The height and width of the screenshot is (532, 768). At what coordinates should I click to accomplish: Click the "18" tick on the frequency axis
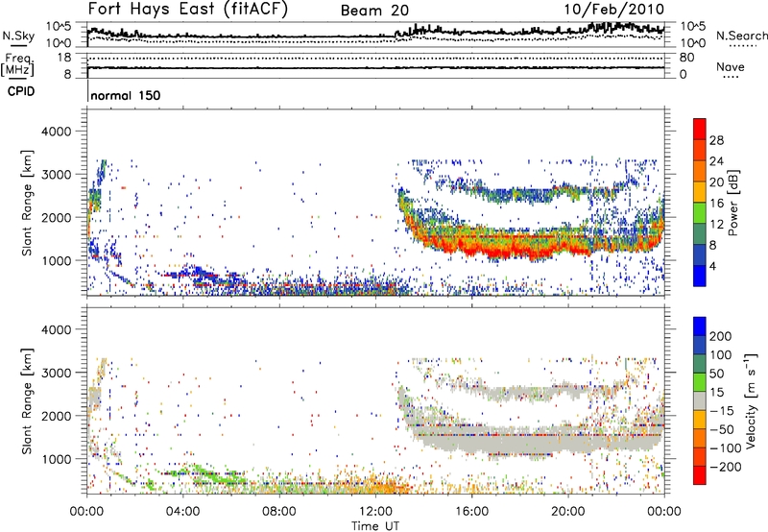pyautogui.click(x=64, y=58)
